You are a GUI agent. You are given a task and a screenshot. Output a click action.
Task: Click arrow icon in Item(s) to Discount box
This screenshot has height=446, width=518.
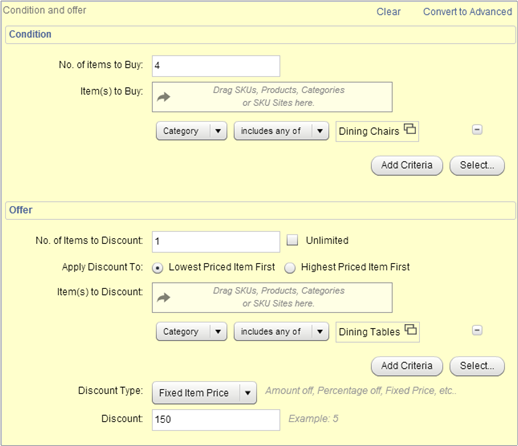pyautogui.click(x=164, y=298)
